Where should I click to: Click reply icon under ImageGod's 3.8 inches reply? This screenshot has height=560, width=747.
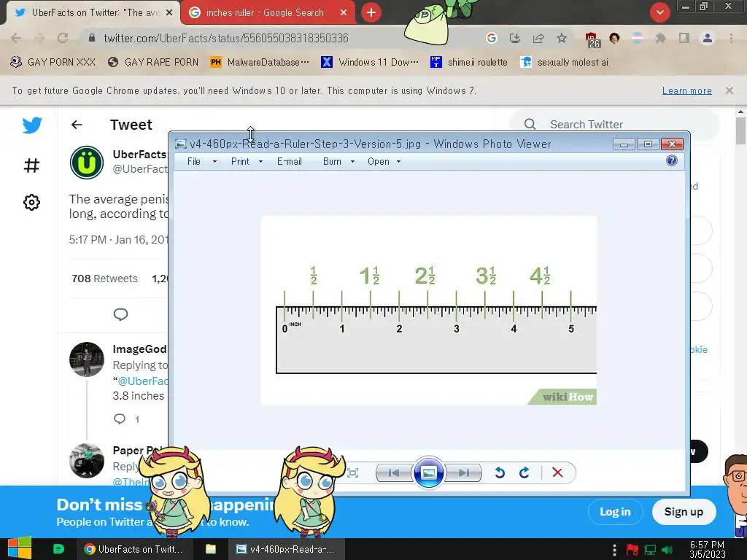[x=120, y=419]
